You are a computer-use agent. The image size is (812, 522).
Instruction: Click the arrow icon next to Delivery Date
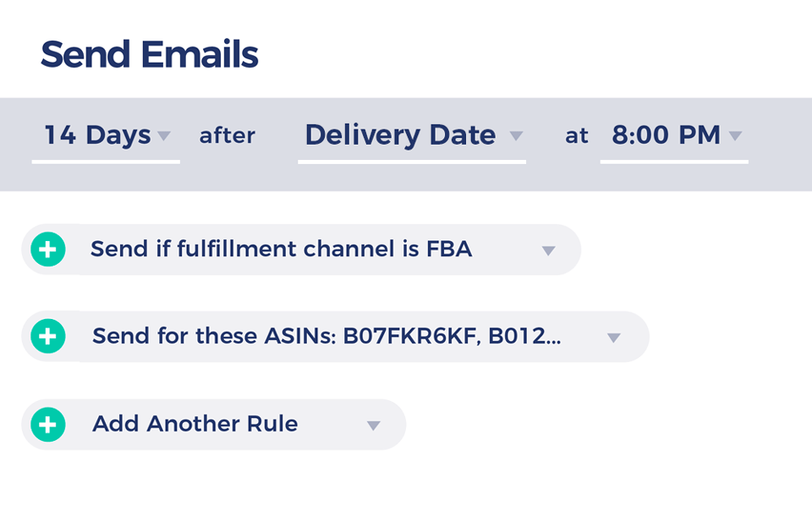point(516,136)
